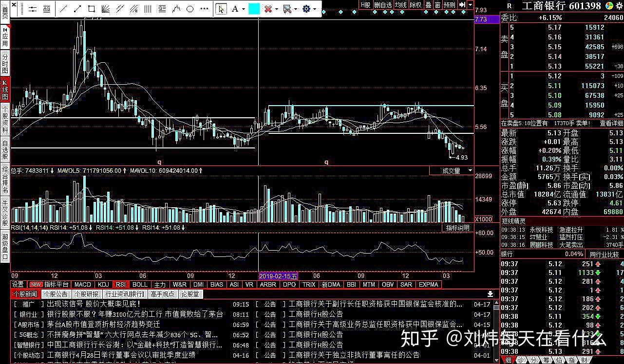
Task: Open the gear settings dropdown arrow
Action: pos(315,9)
